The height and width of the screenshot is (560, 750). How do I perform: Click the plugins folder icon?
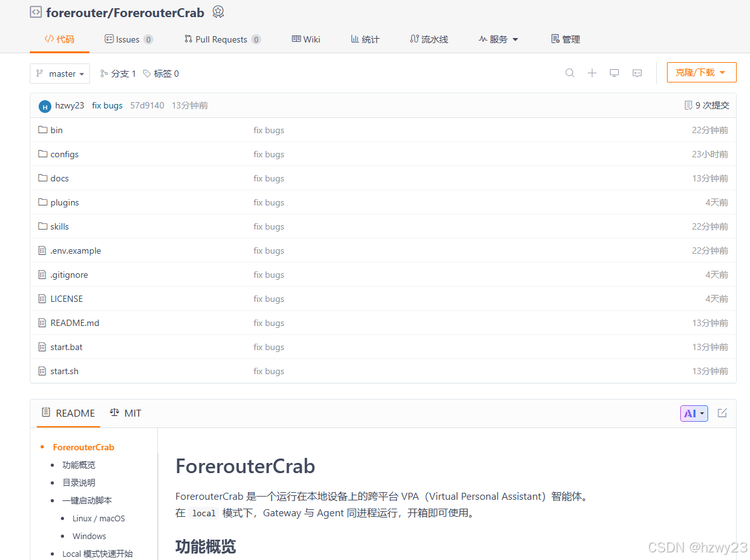(x=42, y=202)
